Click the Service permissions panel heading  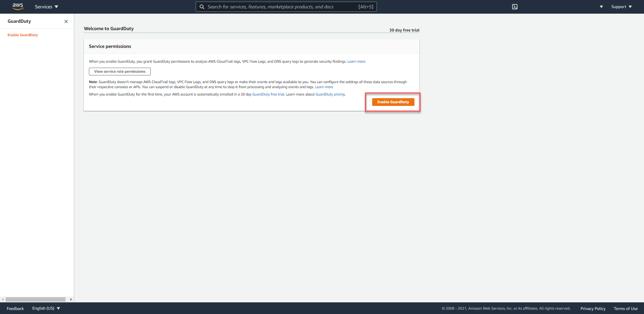(x=110, y=46)
